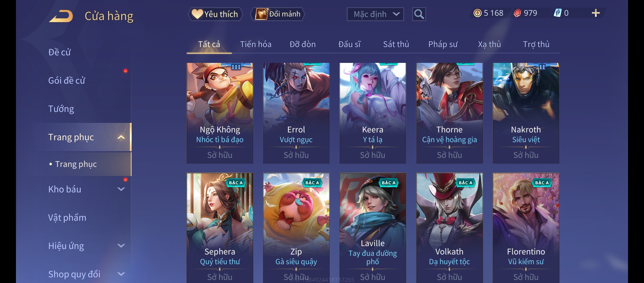Open the Mặc định sort dropdown

(375, 14)
